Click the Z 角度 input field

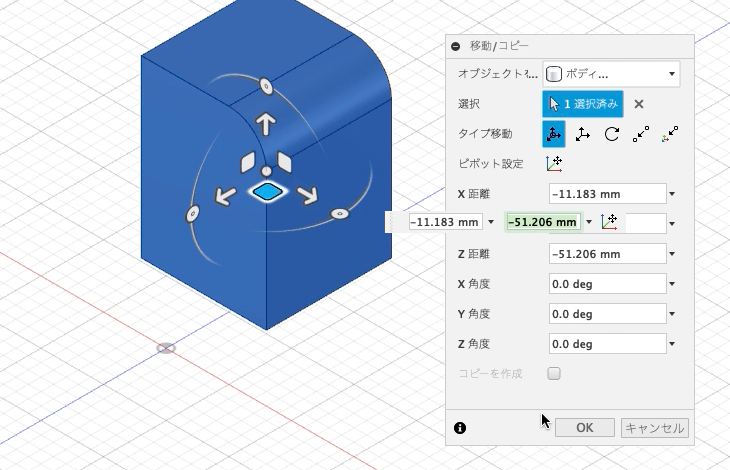coord(608,344)
